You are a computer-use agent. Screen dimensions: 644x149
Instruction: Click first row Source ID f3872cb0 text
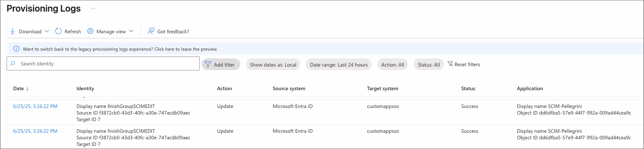coord(133,113)
